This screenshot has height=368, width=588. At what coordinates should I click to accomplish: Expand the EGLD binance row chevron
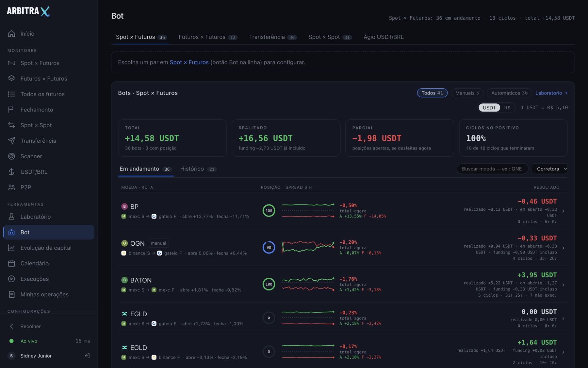tap(563, 352)
